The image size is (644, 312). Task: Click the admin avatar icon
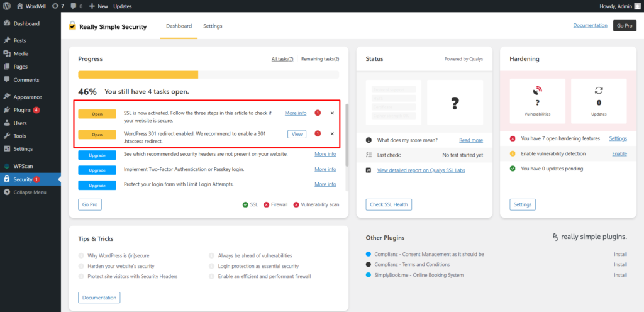[x=637, y=6]
